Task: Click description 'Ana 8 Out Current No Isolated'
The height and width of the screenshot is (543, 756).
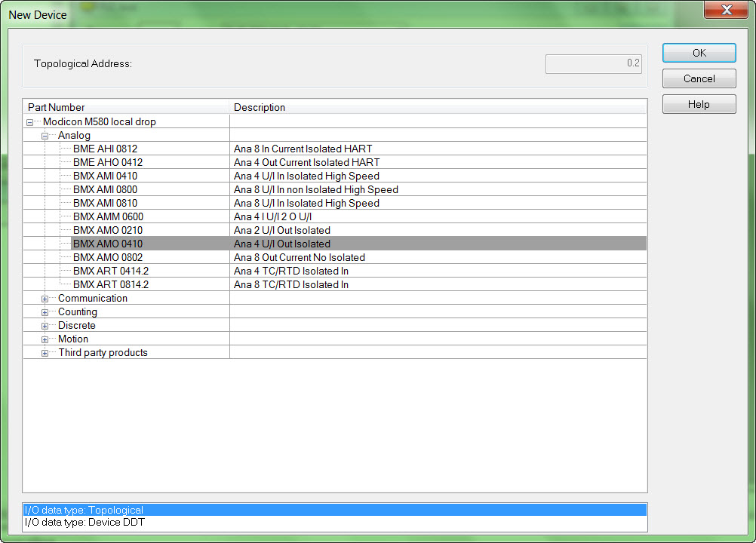Action: 300,257
